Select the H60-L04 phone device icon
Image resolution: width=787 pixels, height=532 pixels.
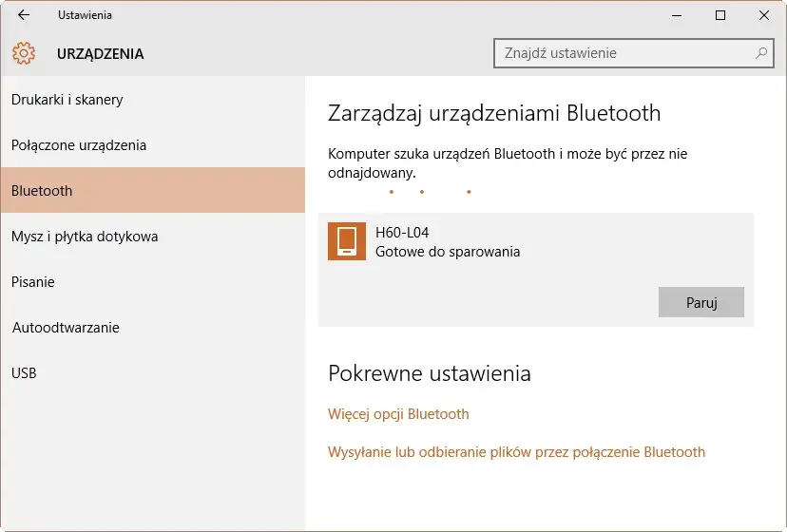(347, 241)
